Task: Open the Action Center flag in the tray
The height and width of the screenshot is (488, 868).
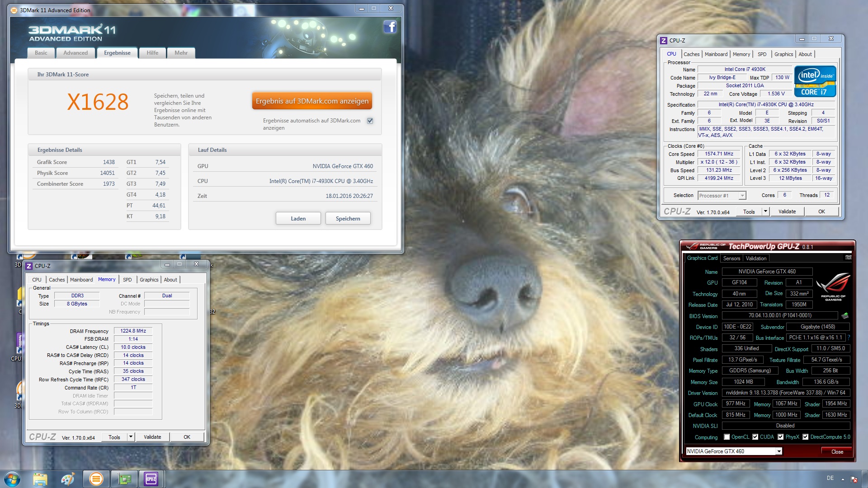Action: pos(854,479)
